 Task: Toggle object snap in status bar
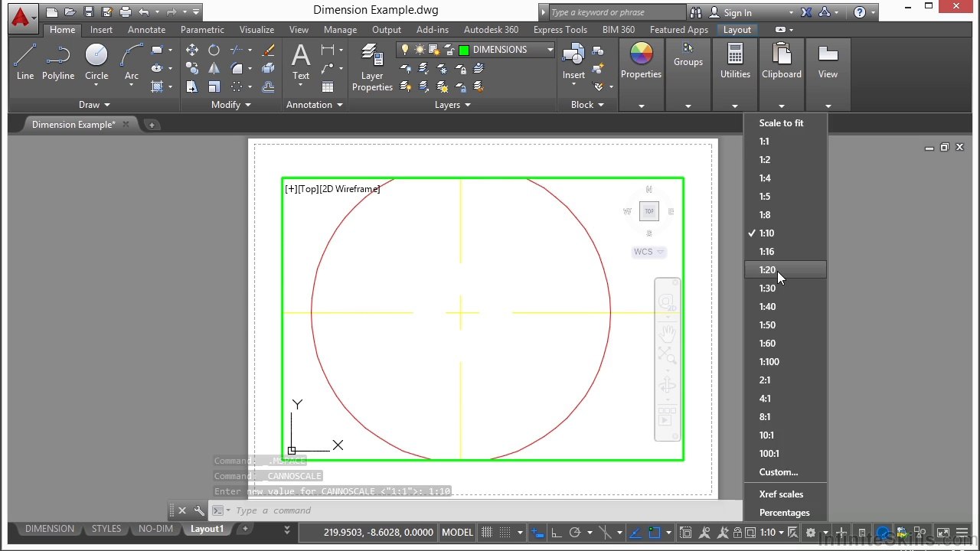(x=655, y=533)
